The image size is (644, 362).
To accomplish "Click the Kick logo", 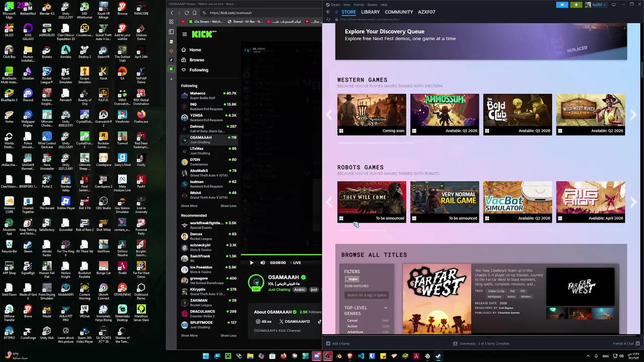I will [x=203, y=34].
